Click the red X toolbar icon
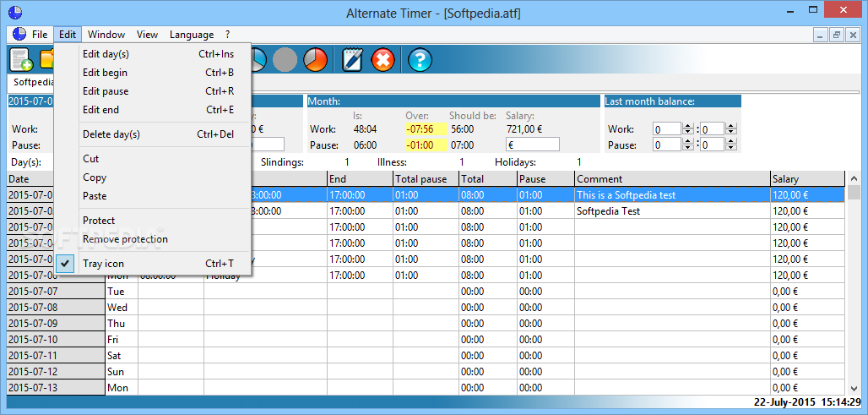This screenshot has width=868, height=415. pos(382,59)
